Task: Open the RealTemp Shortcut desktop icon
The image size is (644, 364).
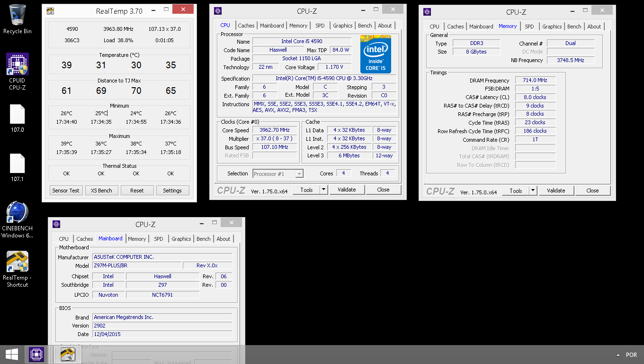Action: click(18, 269)
